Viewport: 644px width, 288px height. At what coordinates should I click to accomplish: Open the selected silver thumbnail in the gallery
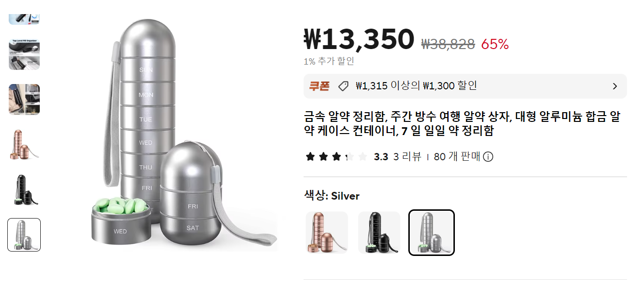24,235
